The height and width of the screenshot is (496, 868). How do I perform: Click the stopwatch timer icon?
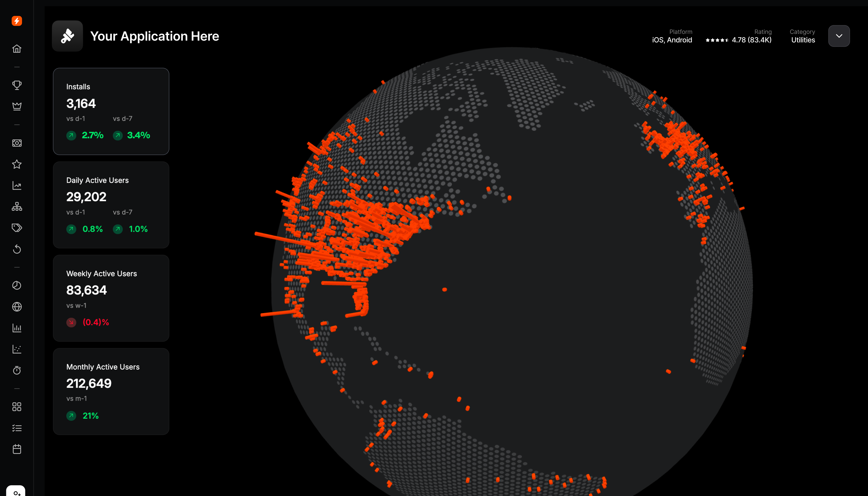click(17, 370)
